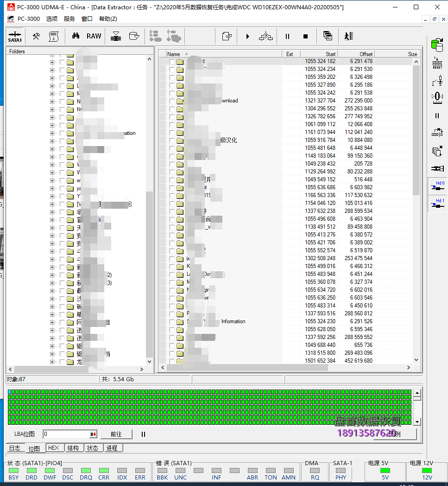Screen dimensions: 448x486
Task: Check the folder row with Start 1055 324 182
Action: 172,61
